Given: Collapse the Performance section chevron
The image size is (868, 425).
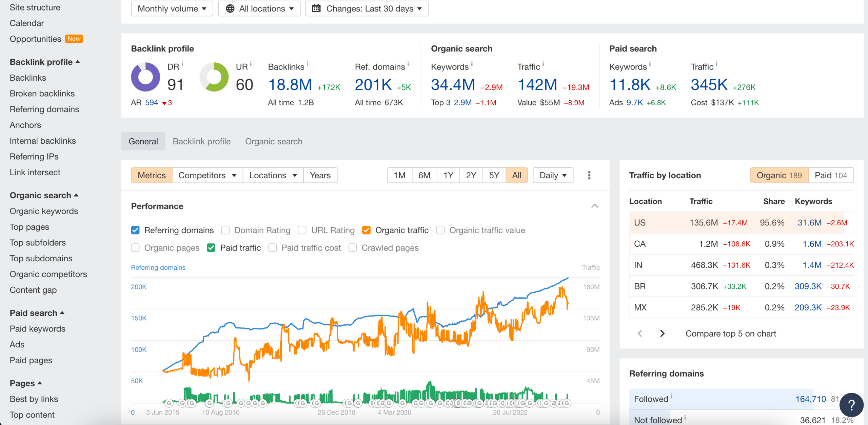Looking at the screenshot, I should click(x=594, y=206).
